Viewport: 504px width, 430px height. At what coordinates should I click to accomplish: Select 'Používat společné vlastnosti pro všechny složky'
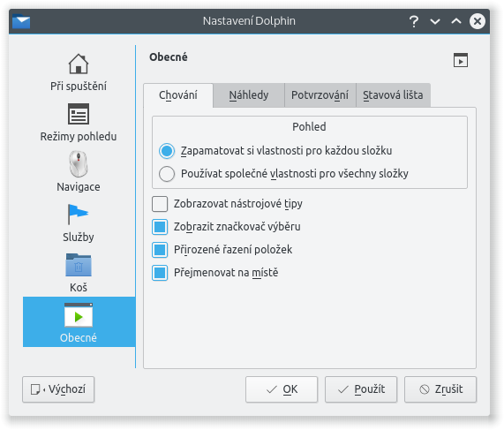coord(283,174)
